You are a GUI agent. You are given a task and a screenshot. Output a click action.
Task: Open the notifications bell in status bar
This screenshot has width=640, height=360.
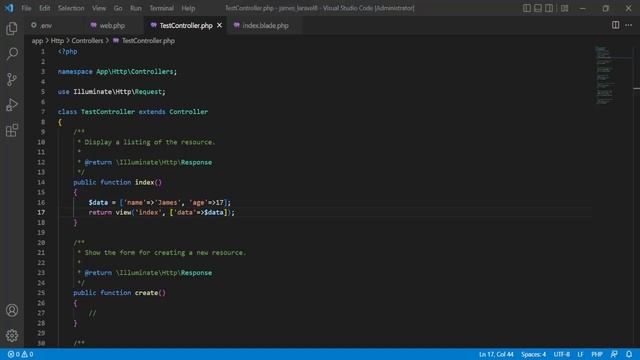(629, 354)
